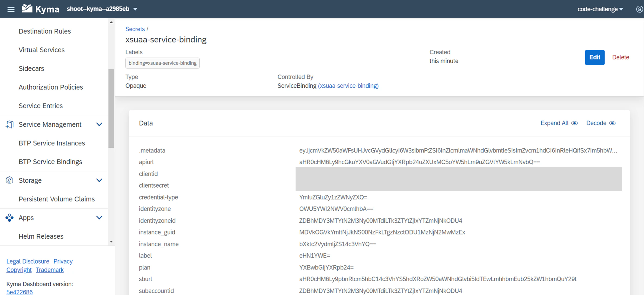Open the Privacy link
The image size is (644, 295).
[63, 261]
